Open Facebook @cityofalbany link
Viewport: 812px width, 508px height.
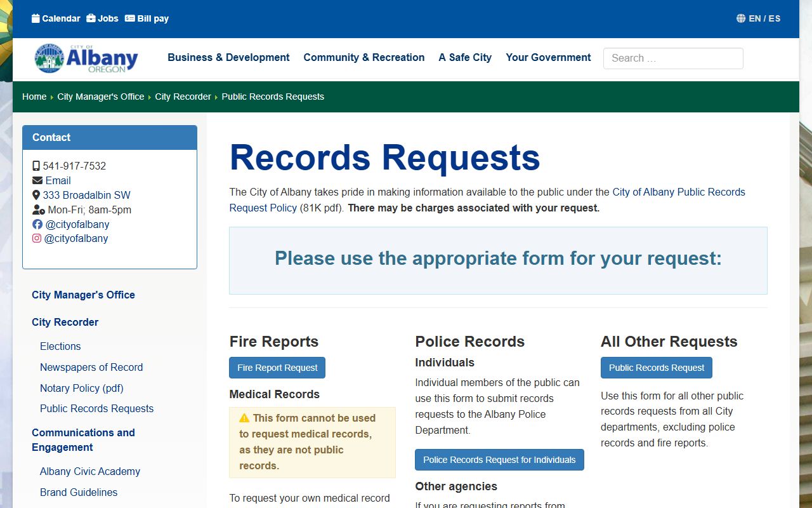(x=77, y=224)
